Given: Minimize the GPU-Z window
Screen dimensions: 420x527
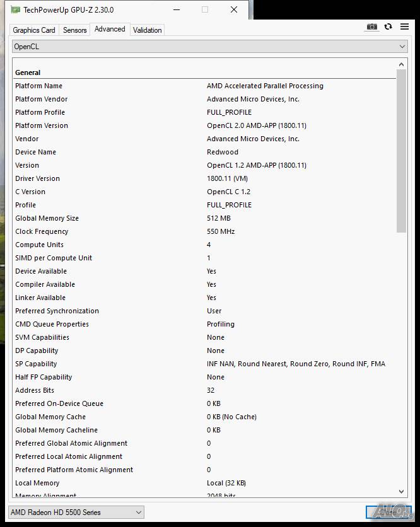Looking at the screenshot, I should click(x=177, y=9).
